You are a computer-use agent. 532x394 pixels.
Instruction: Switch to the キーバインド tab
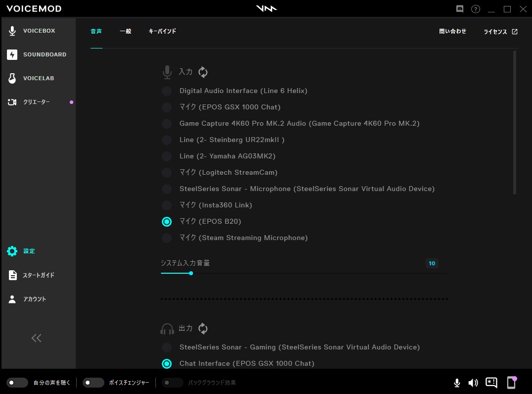(161, 31)
